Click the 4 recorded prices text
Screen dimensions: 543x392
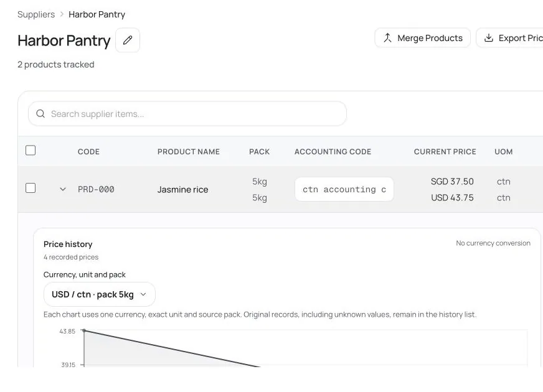point(71,257)
